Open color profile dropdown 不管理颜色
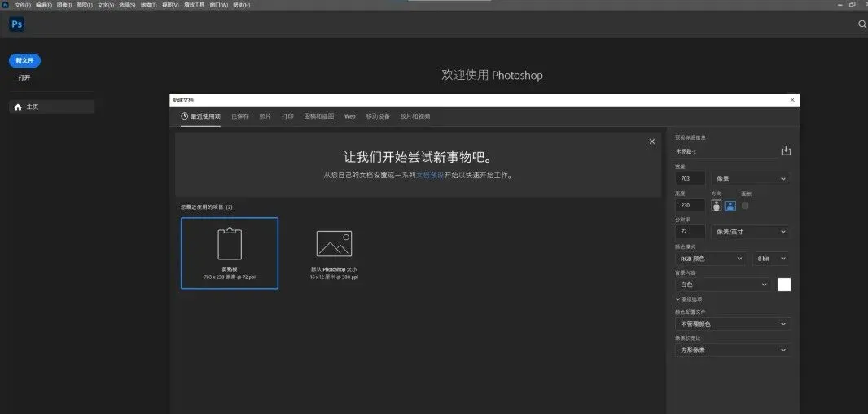 (732, 324)
